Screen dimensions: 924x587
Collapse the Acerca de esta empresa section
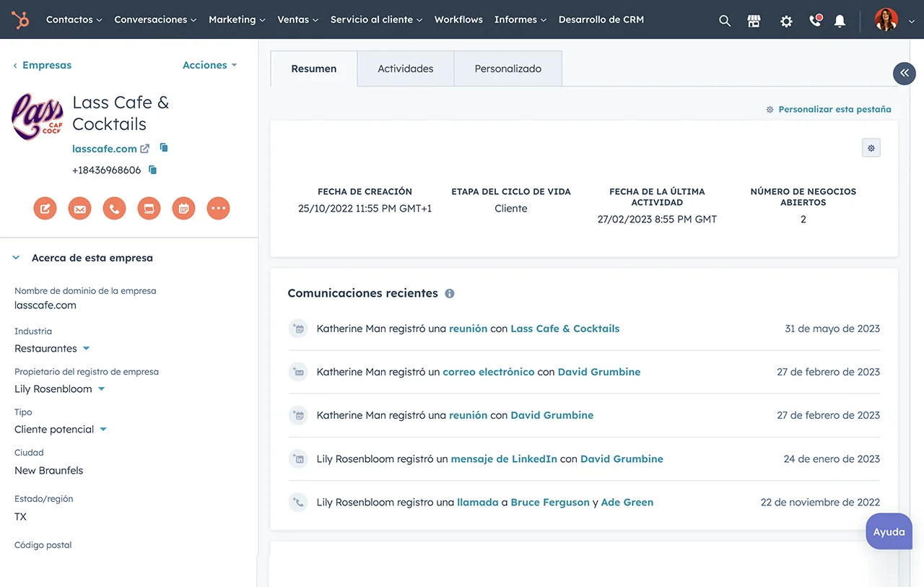pos(16,258)
